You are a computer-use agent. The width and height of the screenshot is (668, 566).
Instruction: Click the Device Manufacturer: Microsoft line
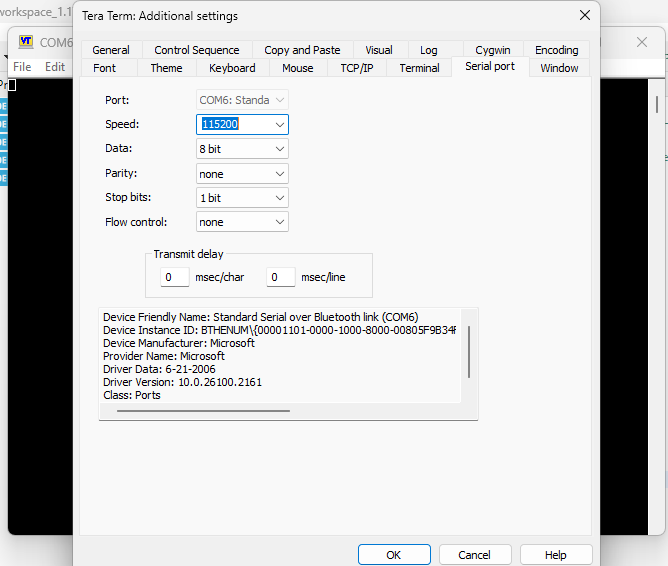[x=179, y=343]
